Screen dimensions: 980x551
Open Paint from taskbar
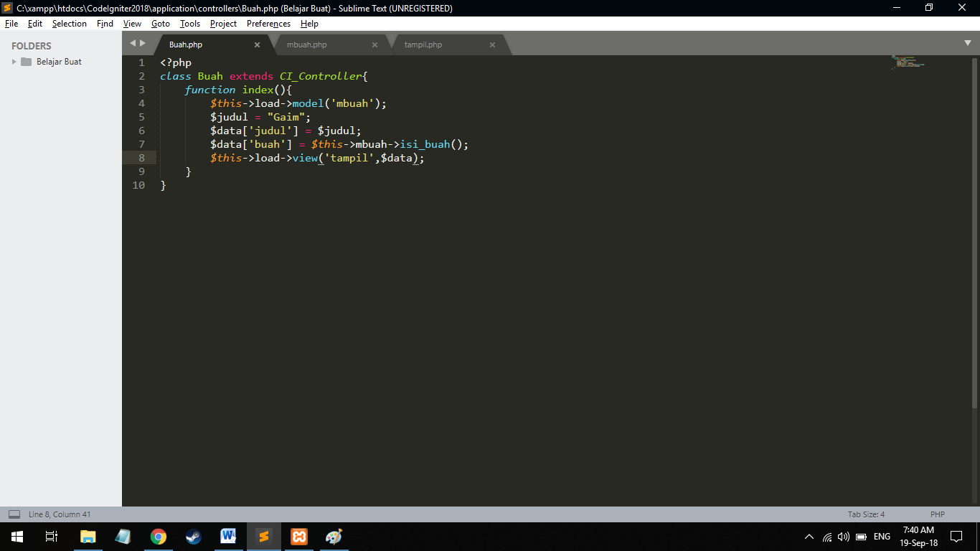click(334, 537)
